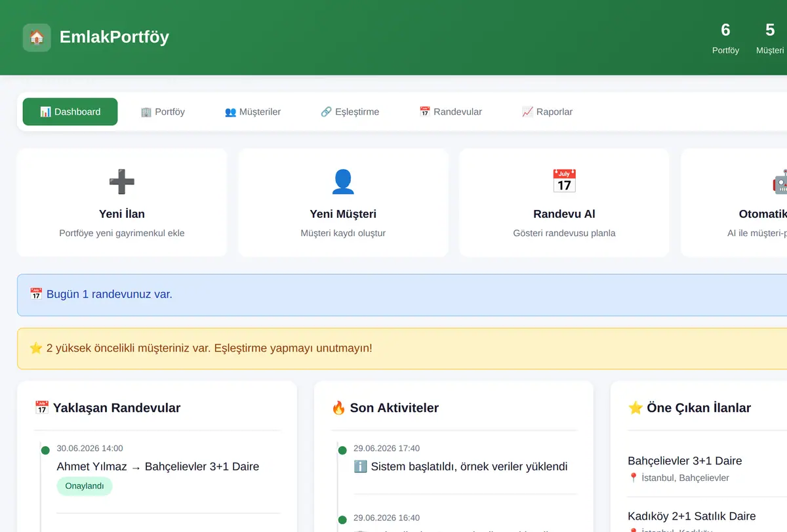The image size is (787, 532).
Task: Click the 30.06.2026 14:00 appointment timestamp
Action: click(90, 449)
